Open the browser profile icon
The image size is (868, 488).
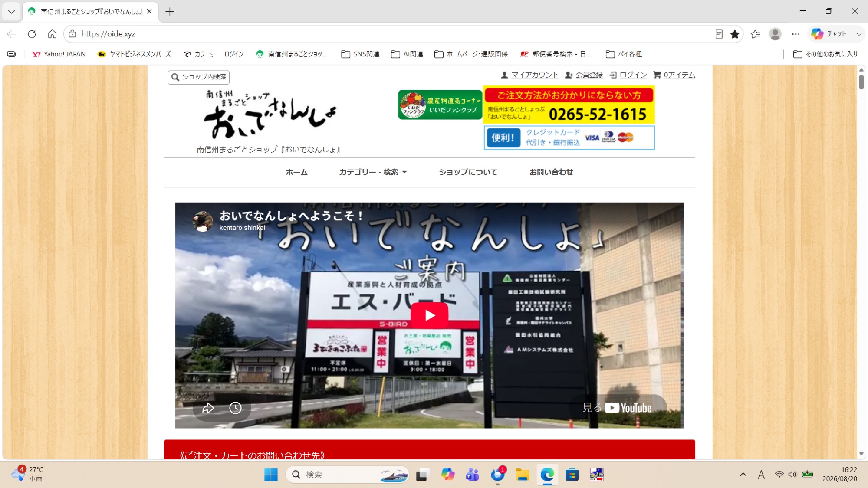(775, 34)
